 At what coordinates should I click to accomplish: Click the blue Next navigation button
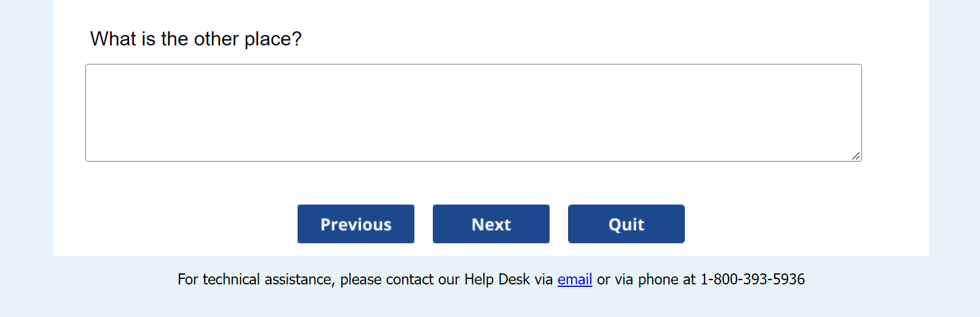tap(491, 224)
